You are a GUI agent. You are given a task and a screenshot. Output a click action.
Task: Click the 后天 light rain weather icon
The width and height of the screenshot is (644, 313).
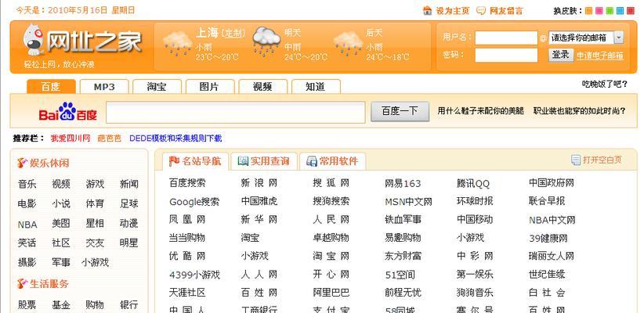click(x=348, y=44)
